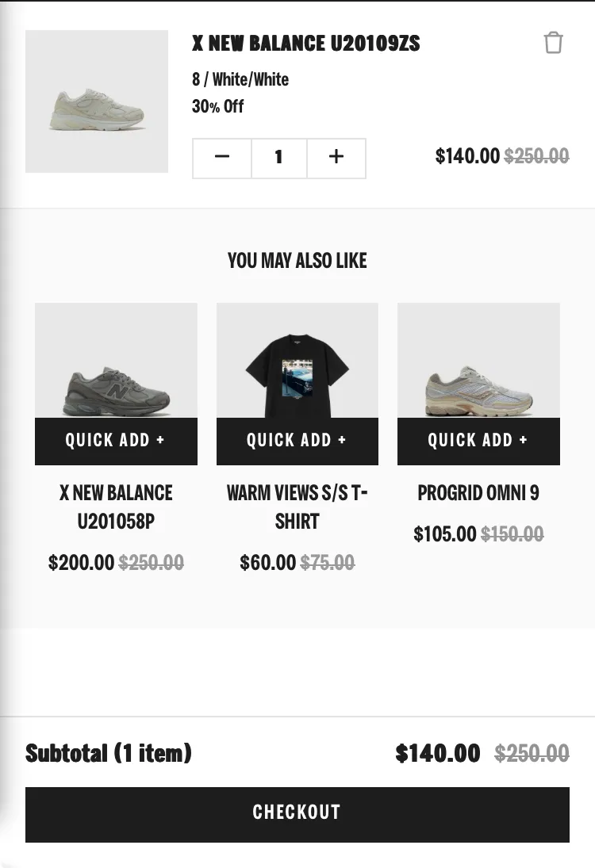Remove item with trash can icon

coord(553,43)
